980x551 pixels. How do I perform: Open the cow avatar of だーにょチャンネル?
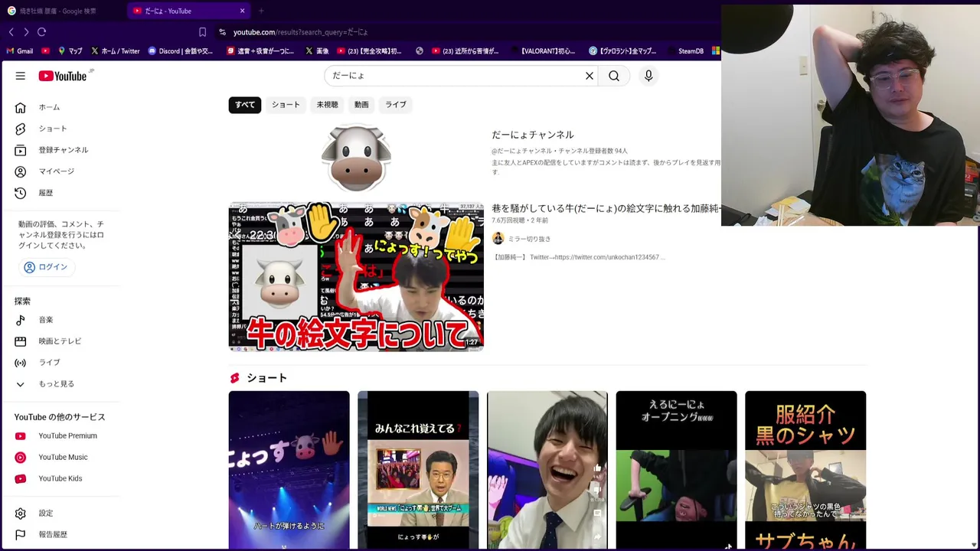point(356,158)
